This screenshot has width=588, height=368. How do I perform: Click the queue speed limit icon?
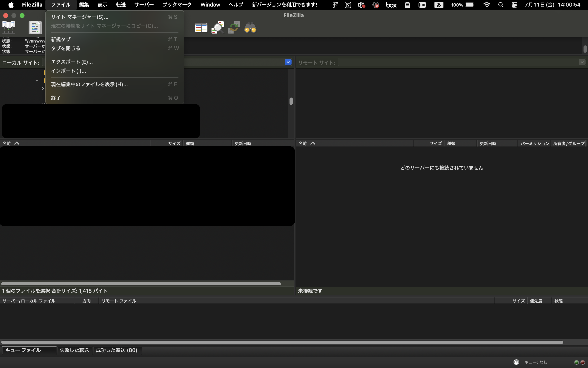[516, 362]
